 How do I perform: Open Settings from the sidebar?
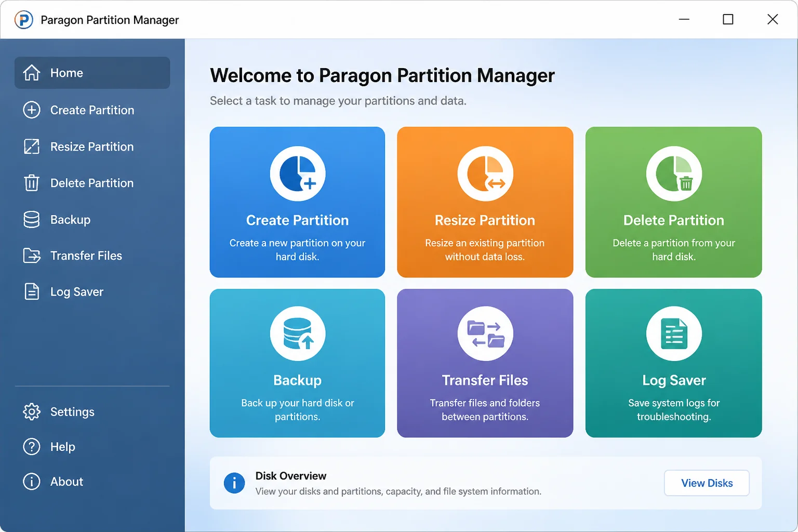pos(92,411)
